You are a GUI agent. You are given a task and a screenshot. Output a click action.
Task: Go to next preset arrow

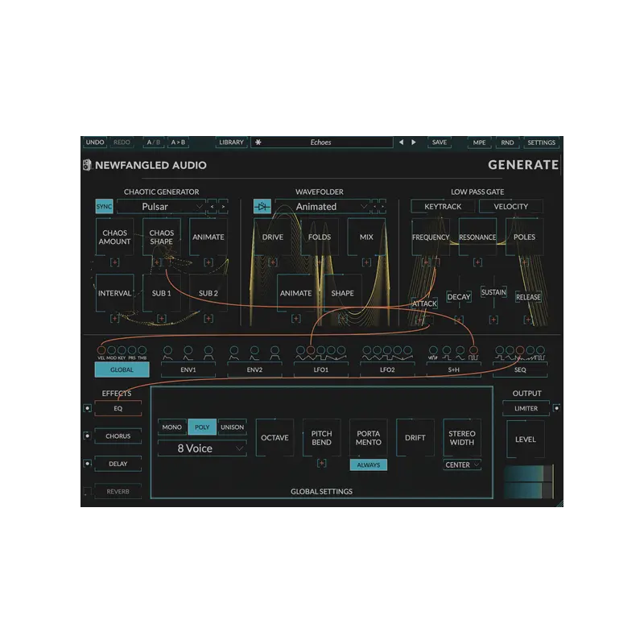pyautogui.click(x=414, y=142)
